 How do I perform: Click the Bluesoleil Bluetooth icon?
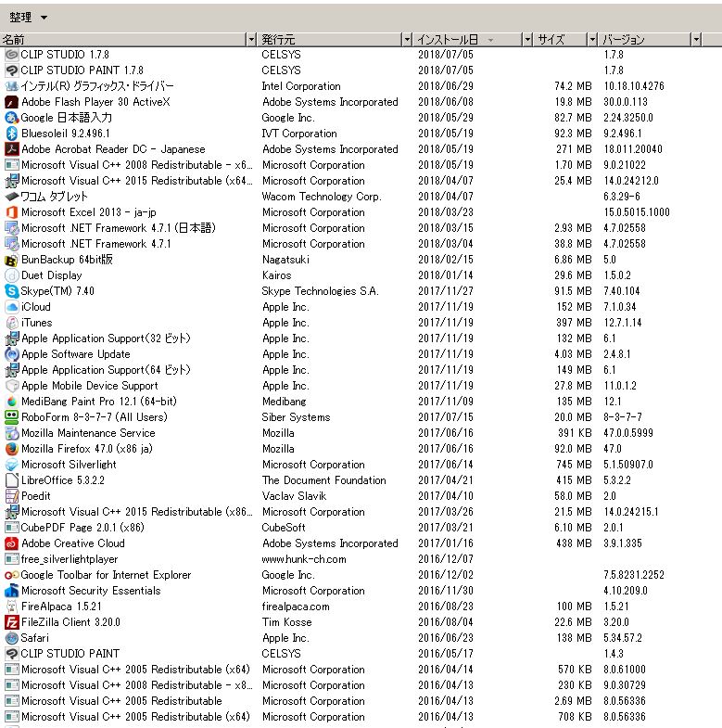(12, 134)
